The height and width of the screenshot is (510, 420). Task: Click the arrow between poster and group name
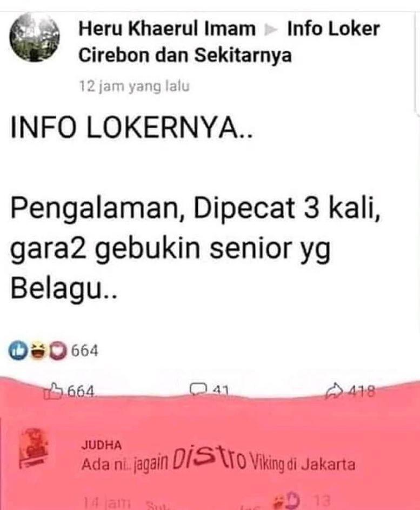coord(271,30)
